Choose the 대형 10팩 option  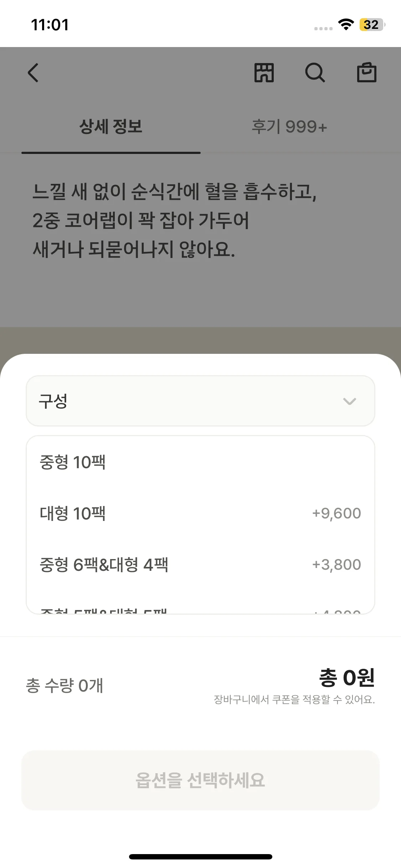pos(73,513)
